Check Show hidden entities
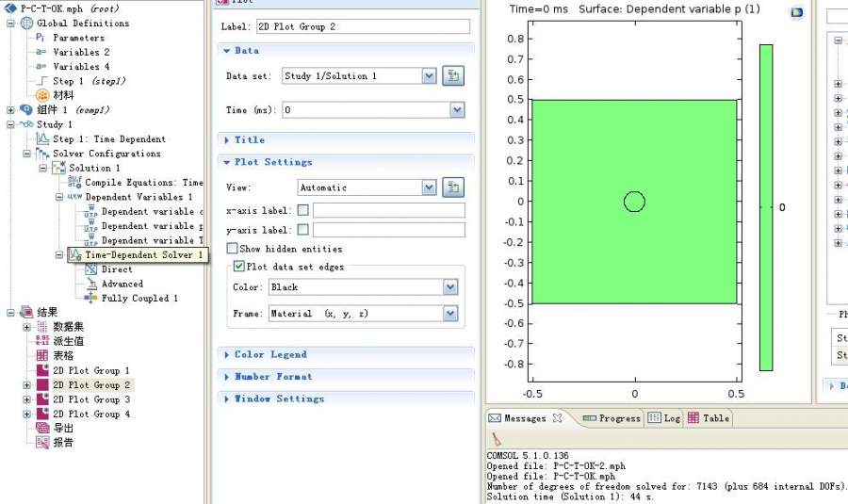848x504 pixels. click(232, 248)
